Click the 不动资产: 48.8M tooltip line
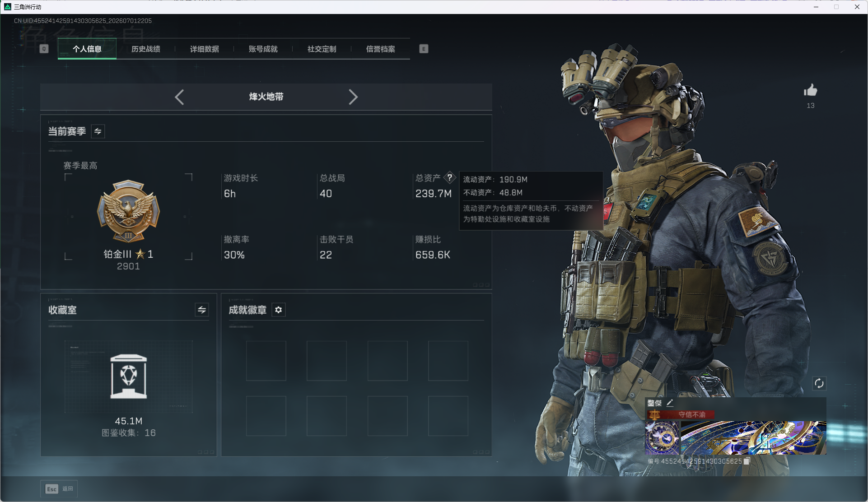 click(x=493, y=193)
